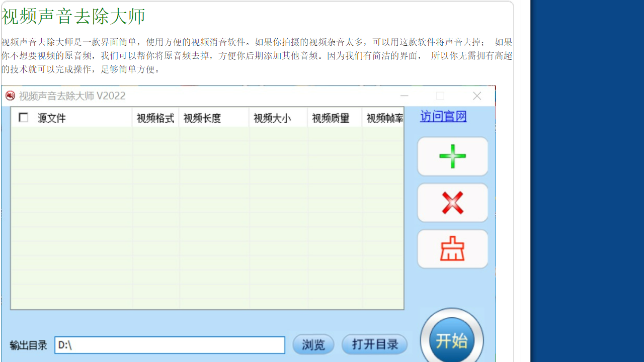The image size is (644, 362).
Task: Click the output path field showing D:\
Action: 169,345
